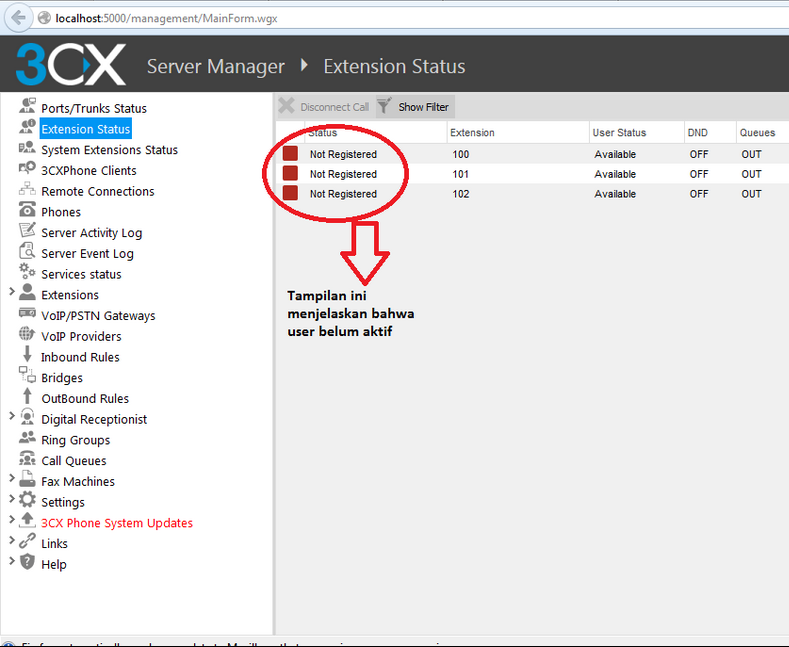Click DND OFF value for extension 100
The height and width of the screenshot is (647, 789).
point(699,154)
